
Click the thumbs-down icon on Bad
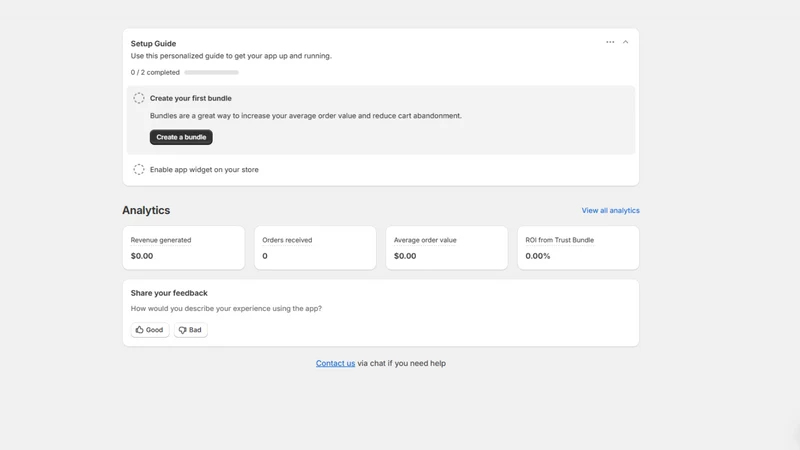click(x=182, y=330)
